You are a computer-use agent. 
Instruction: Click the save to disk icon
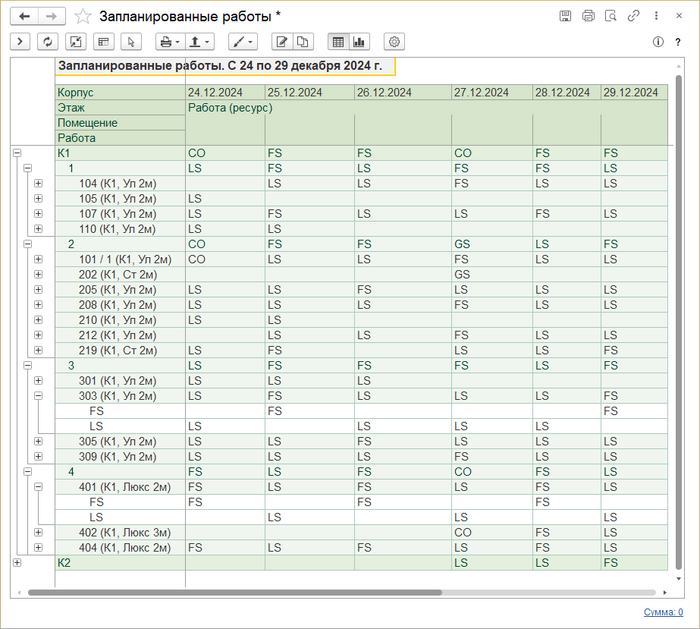click(x=565, y=16)
